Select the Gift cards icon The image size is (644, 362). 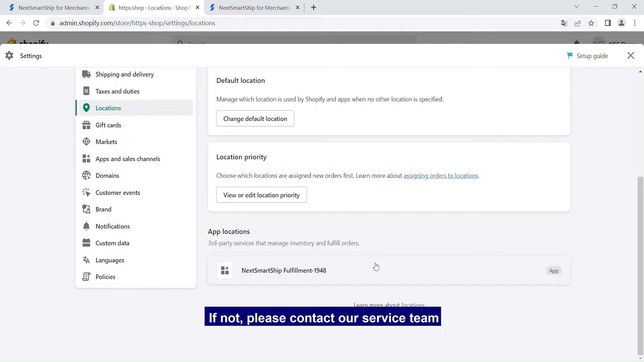click(86, 125)
